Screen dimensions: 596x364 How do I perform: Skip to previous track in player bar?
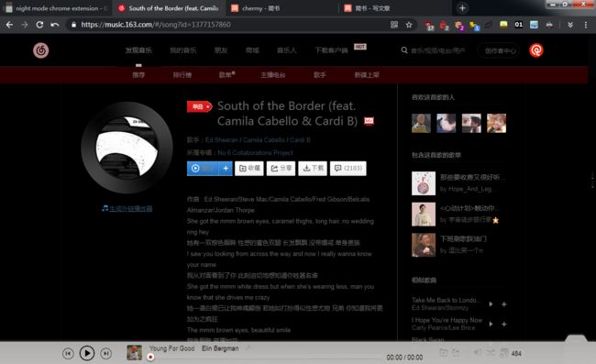[x=68, y=353]
